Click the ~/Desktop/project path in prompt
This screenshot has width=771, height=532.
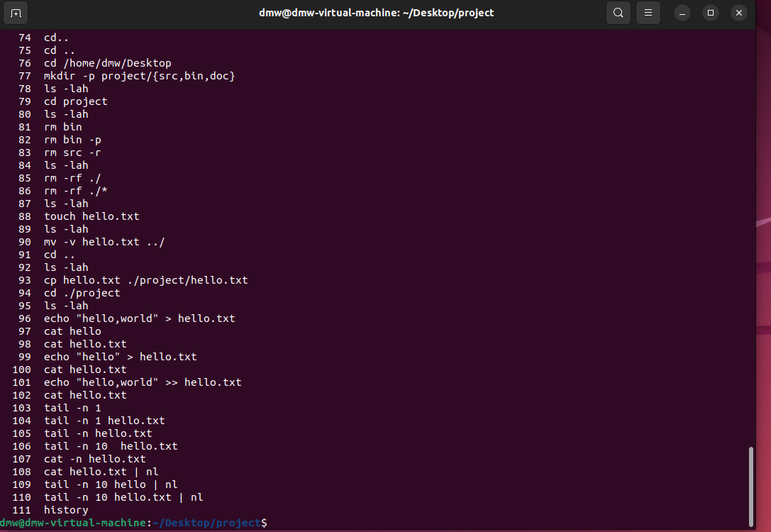(x=206, y=523)
